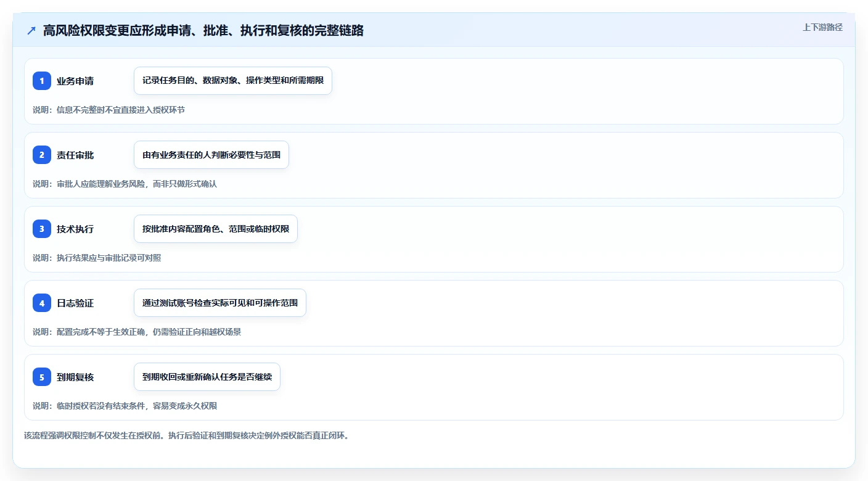Click the 技术执行 step title
This screenshot has width=868, height=481.
pyautogui.click(x=75, y=229)
